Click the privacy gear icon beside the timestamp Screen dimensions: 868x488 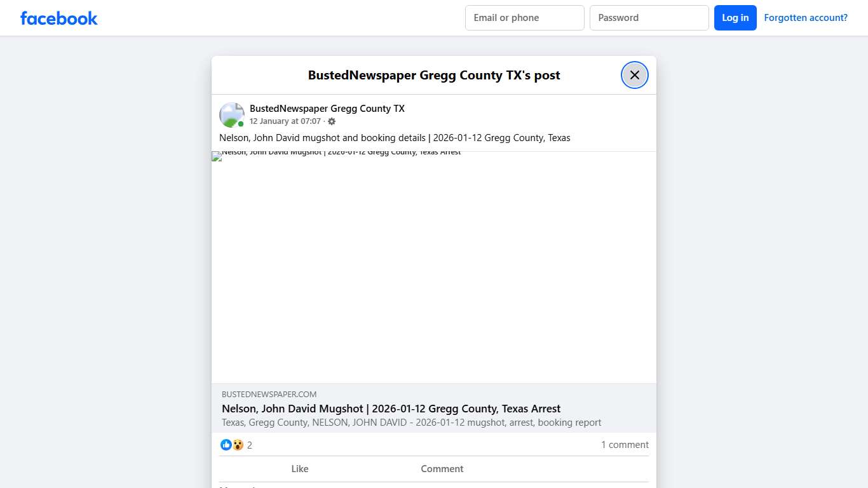[331, 121]
